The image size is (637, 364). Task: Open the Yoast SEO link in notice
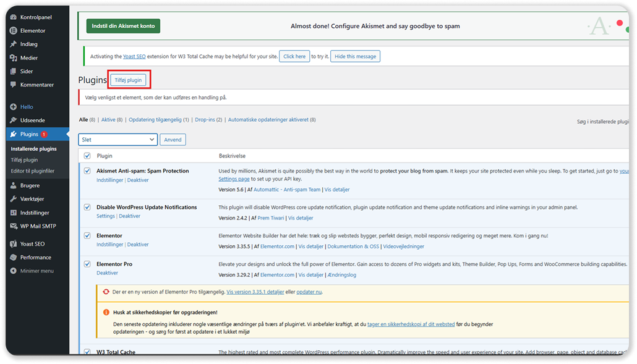click(134, 56)
